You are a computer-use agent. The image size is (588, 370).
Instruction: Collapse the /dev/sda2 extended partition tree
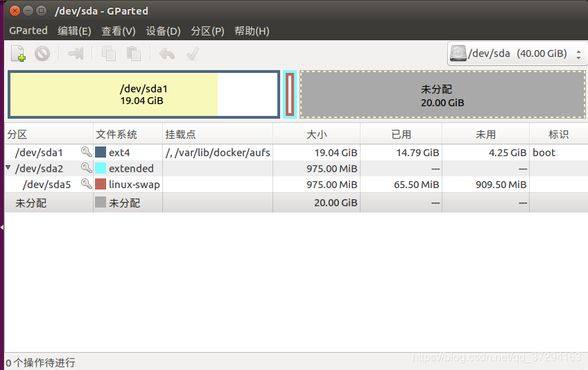point(8,167)
